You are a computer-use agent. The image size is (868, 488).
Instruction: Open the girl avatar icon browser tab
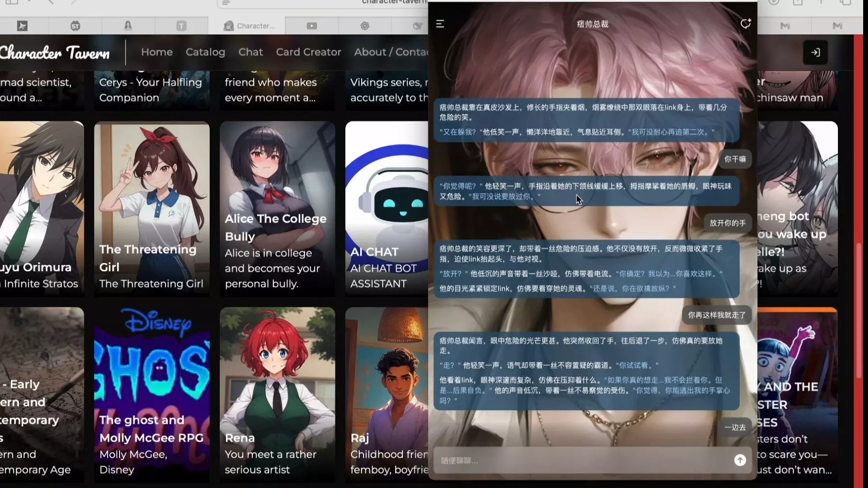[x=128, y=26]
